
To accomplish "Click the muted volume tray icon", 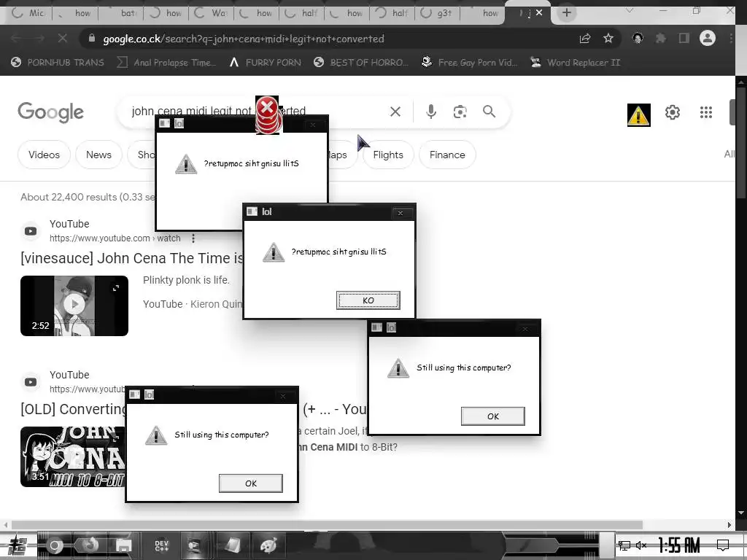I will 641,545.
